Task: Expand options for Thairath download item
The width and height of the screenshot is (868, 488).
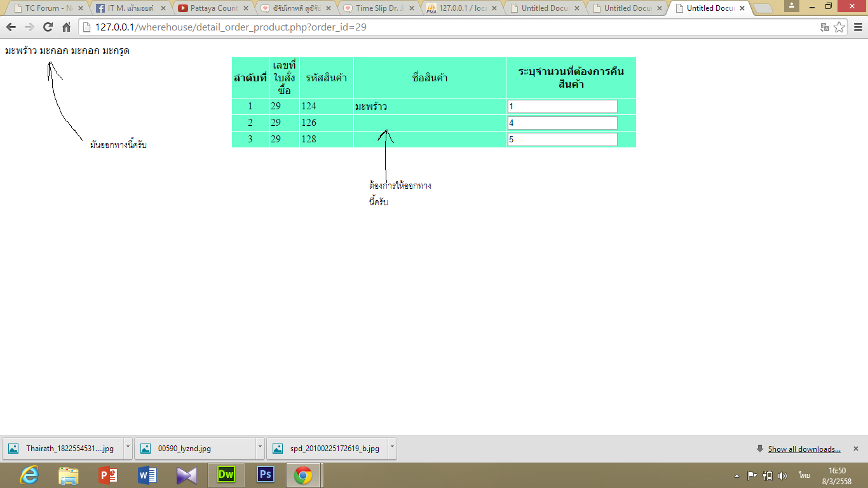Action: pos(128,448)
